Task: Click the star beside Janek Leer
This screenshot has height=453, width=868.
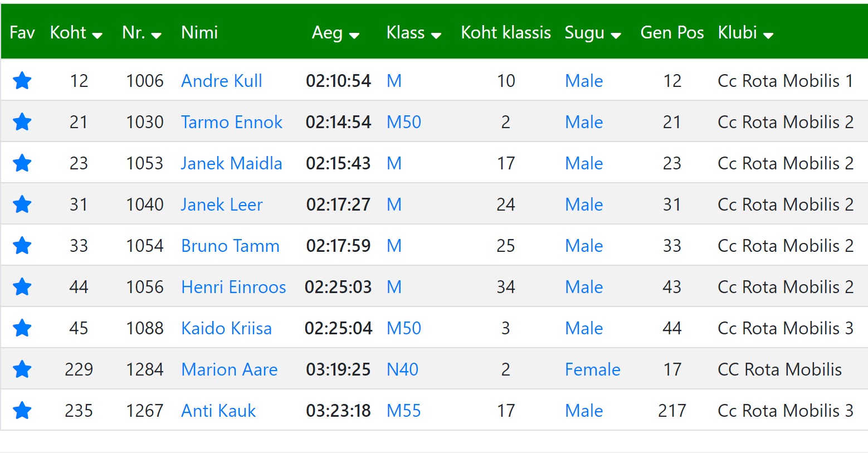Action: coord(22,204)
